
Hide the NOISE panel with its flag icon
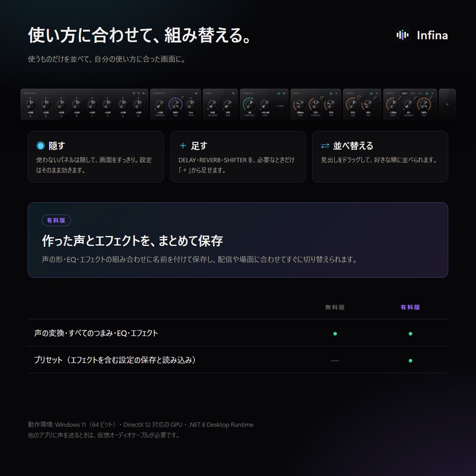[x=233, y=93]
